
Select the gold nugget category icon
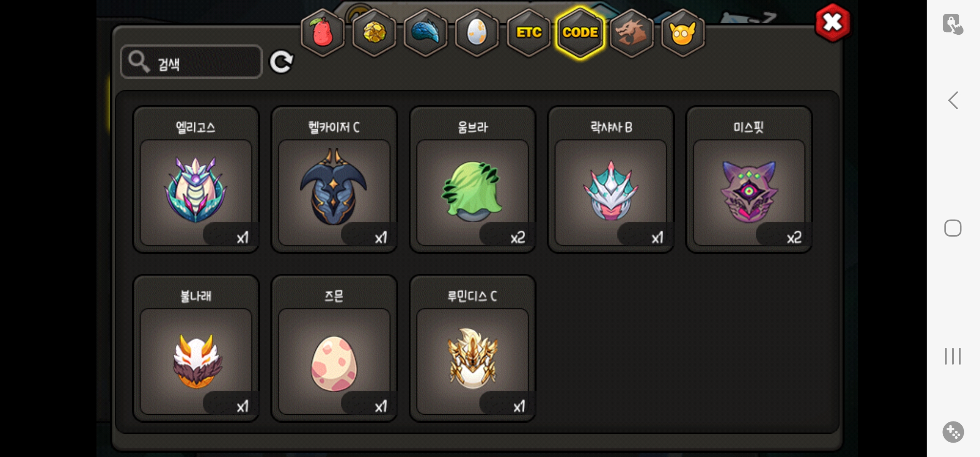[374, 33]
